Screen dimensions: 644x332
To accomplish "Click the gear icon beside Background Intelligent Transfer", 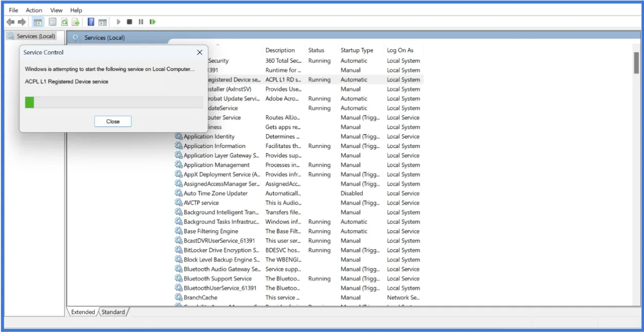I will (x=179, y=212).
